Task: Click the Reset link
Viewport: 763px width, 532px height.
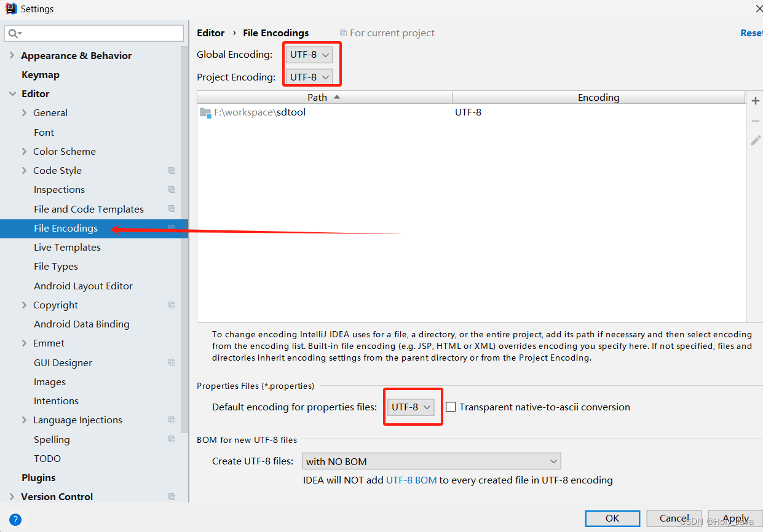Action: click(x=751, y=33)
